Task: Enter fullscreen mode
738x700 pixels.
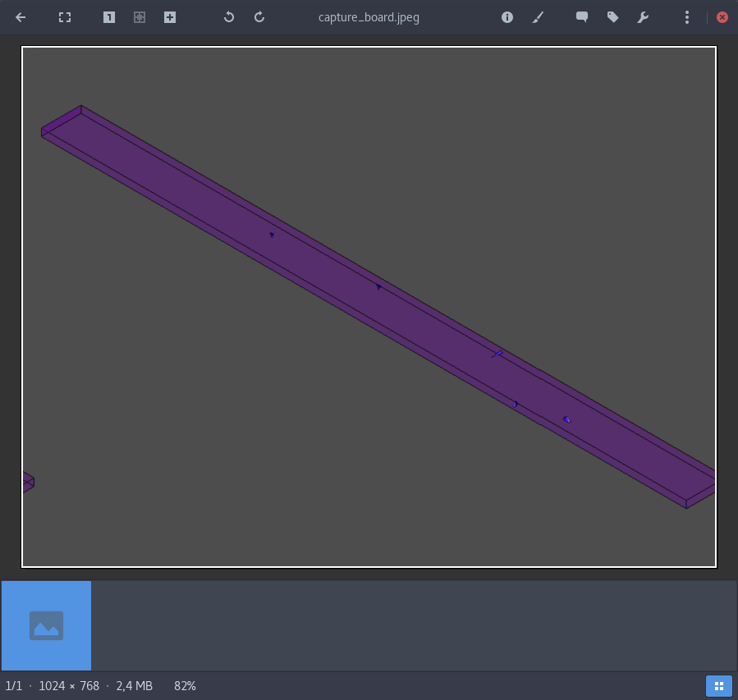Action: [x=65, y=17]
